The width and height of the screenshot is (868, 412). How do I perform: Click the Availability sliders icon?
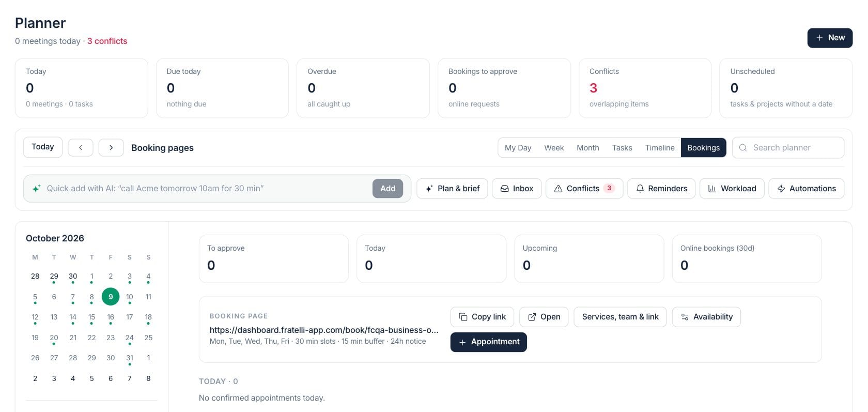coord(685,317)
